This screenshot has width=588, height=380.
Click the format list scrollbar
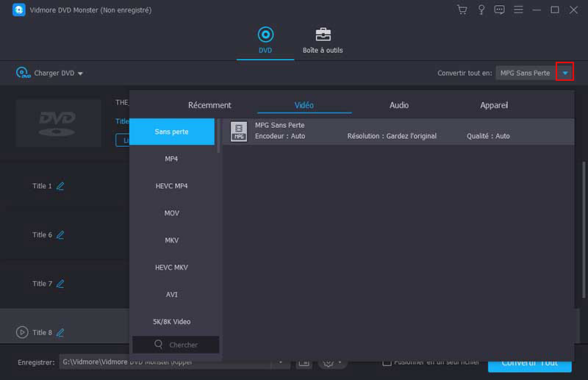pyautogui.click(x=218, y=136)
